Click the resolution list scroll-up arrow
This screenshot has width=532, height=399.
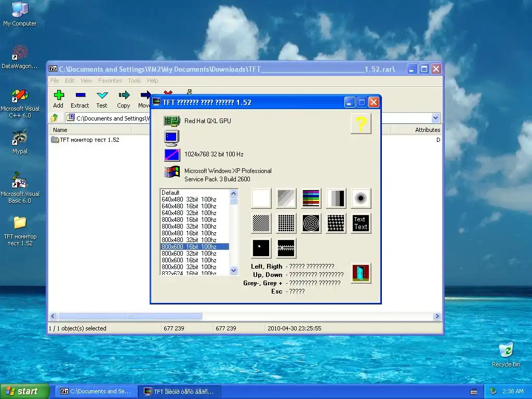(x=233, y=193)
